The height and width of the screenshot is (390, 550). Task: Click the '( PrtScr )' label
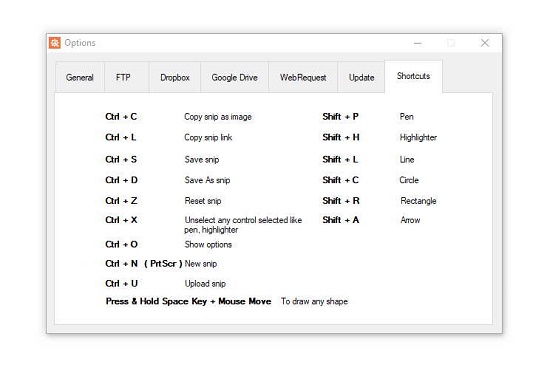163,264
